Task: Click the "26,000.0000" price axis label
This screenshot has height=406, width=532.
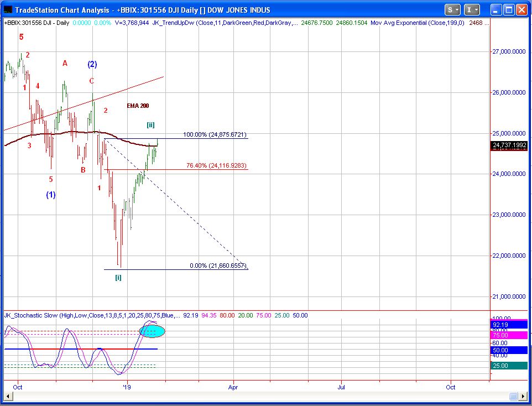Action: (x=509, y=92)
